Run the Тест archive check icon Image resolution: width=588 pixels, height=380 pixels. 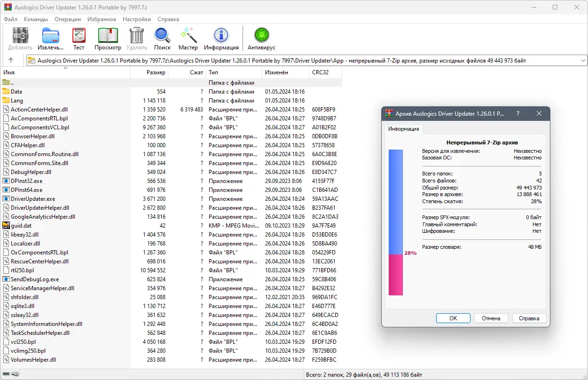[78, 36]
